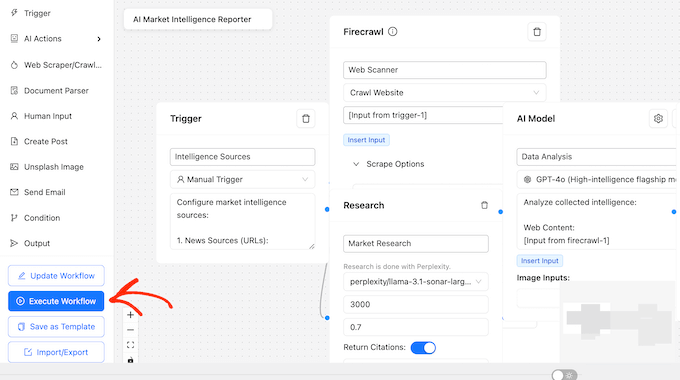680x380 pixels.
Task: Add a Document Parser node from the sidebar
Action: pyautogui.click(x=49, y=91)
